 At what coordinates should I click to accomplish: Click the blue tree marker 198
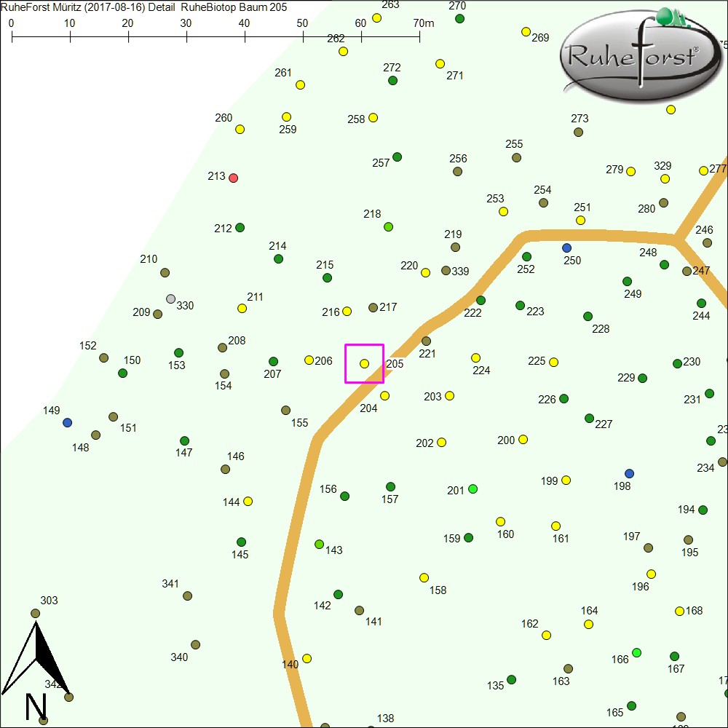click(x=629, y=473)
